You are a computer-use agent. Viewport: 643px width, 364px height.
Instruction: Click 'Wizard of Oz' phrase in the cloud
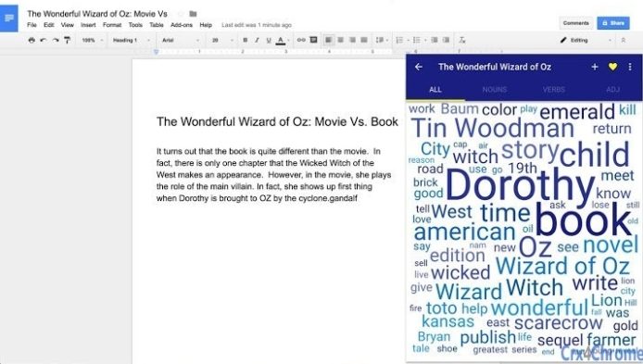point(562,266)
